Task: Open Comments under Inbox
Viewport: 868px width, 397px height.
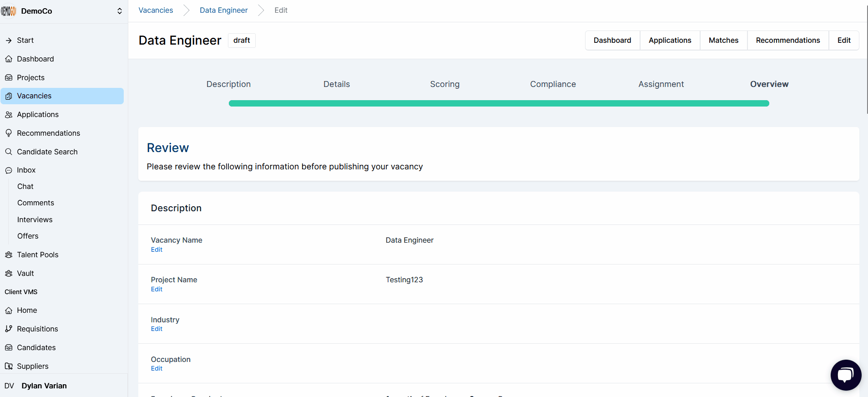Action: click(x=35, y=203)
